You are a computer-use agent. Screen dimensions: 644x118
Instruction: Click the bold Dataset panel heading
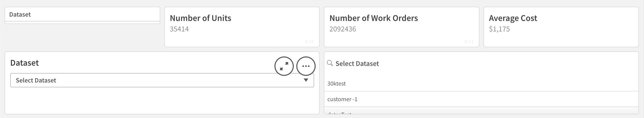pyautogui.click(x=24, y=63)
